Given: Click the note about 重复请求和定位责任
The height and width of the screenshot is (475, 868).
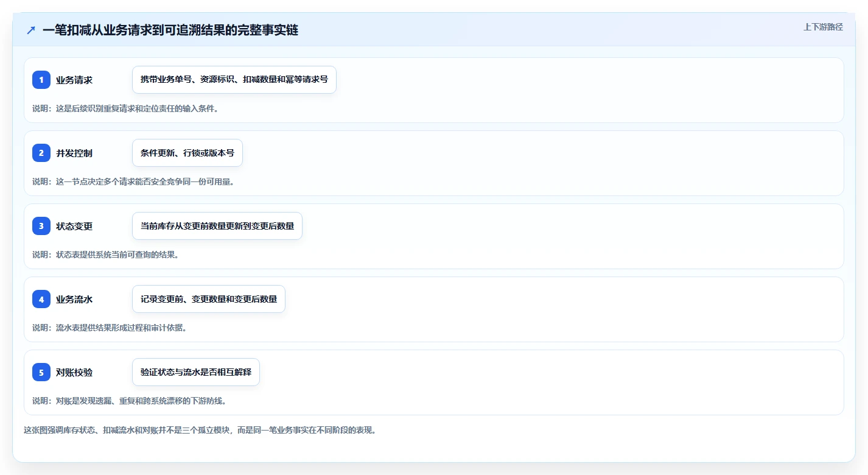Looking at the screenshot, I should [125, 108].
